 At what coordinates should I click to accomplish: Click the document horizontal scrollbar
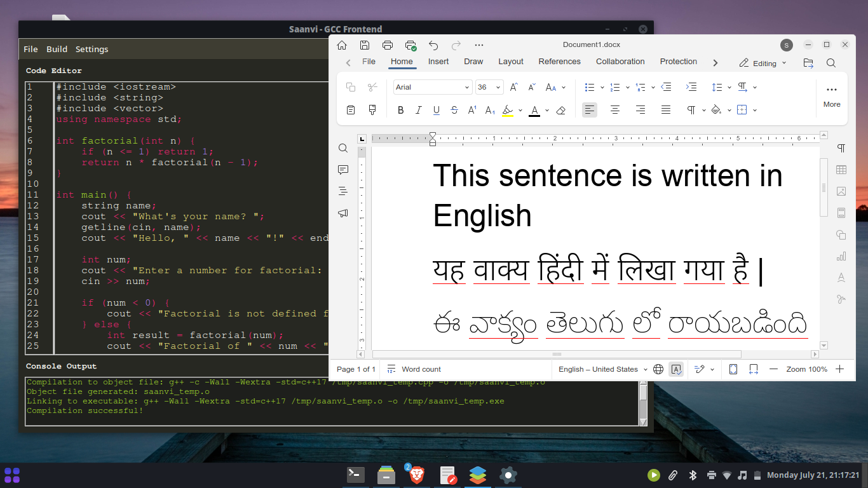tap(557, 355)
